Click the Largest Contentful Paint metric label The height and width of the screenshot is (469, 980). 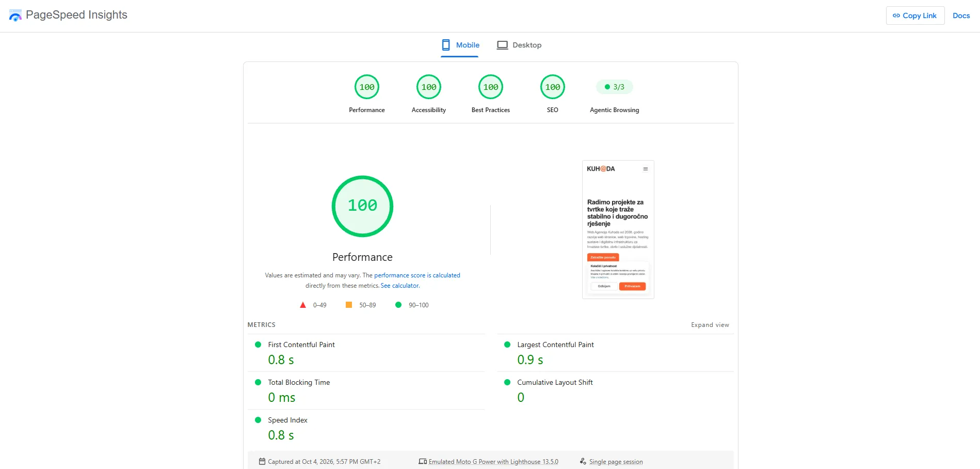coord(555,345)
